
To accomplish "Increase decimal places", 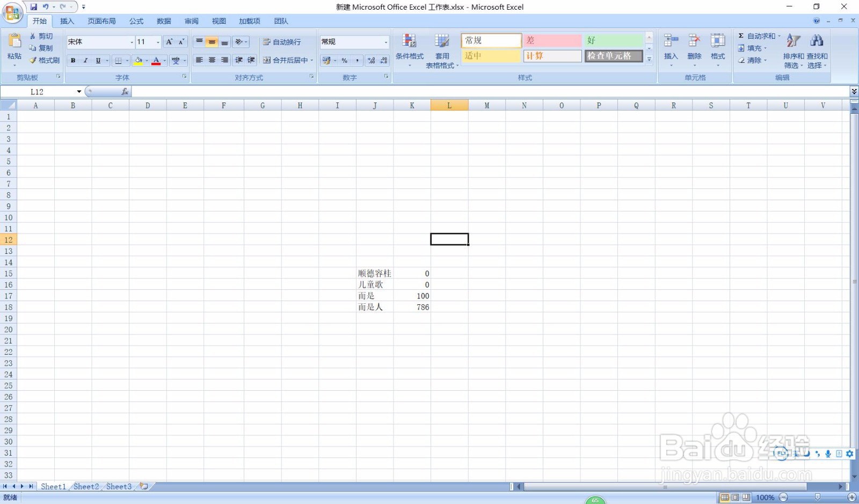I will click(x=372, y=61).
